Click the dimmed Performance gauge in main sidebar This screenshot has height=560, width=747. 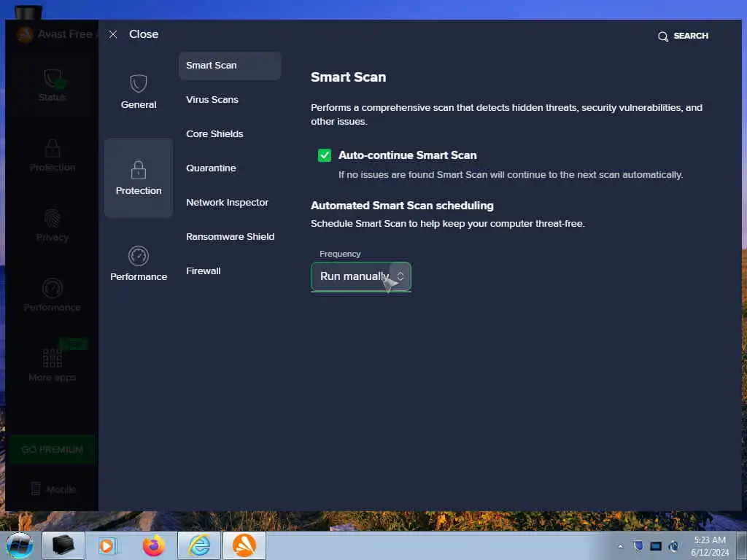point(53,288)
